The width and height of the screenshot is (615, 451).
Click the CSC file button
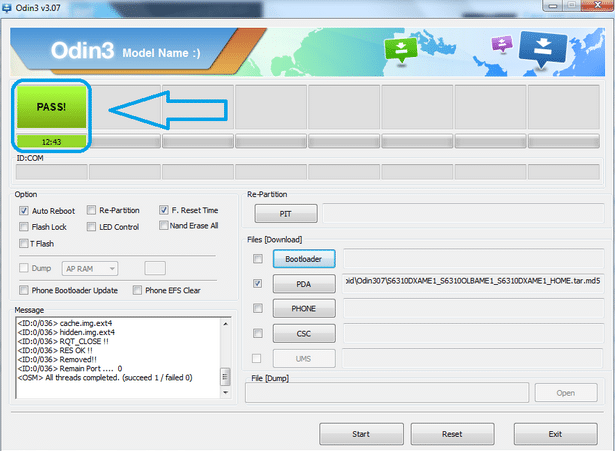[x=304, y=334]
